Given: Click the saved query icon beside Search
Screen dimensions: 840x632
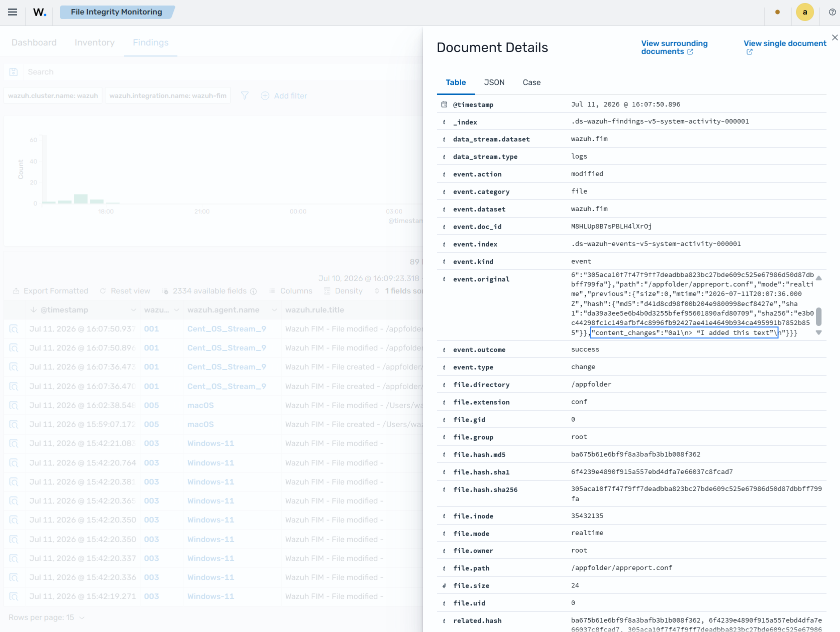Looking at the screenshot, I should coord(13,72).
